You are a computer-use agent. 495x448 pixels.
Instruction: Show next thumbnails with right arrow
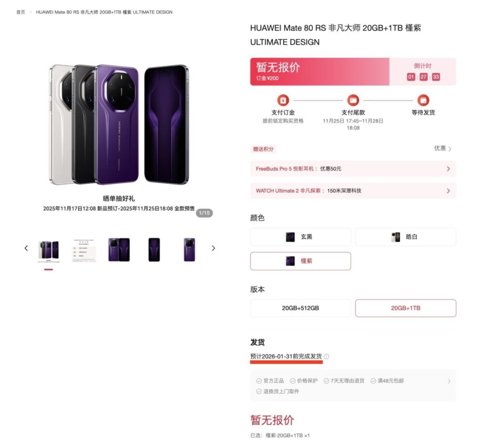[x=213, y=248]
